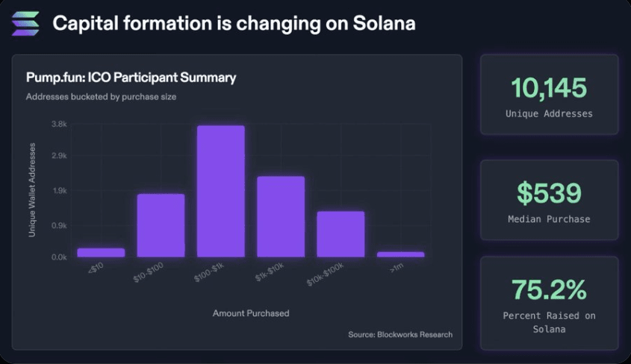Click the Unique Wallet Addresses axis label

pyautogui.click(x=32, y=190)
